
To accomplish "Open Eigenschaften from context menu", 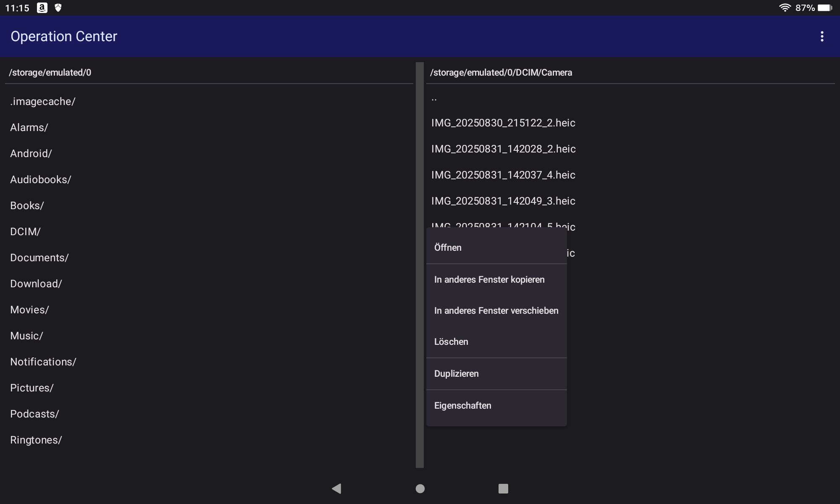I will coord(462,406).
